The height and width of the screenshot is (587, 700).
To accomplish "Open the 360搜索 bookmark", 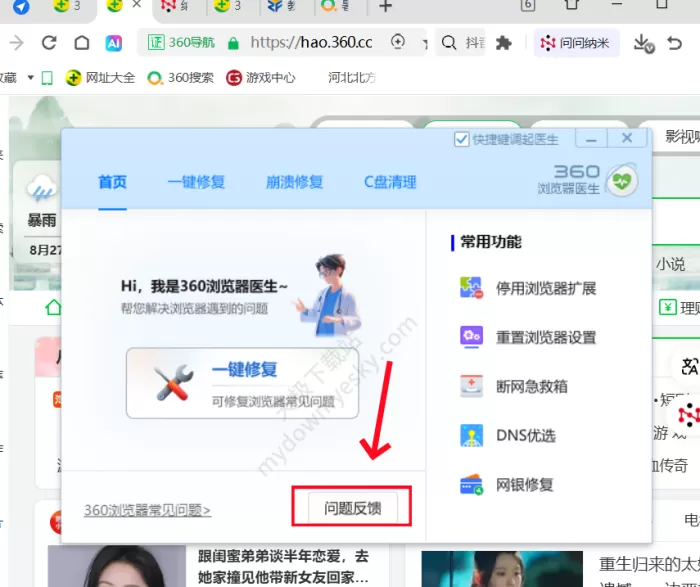I will point(180,78).
